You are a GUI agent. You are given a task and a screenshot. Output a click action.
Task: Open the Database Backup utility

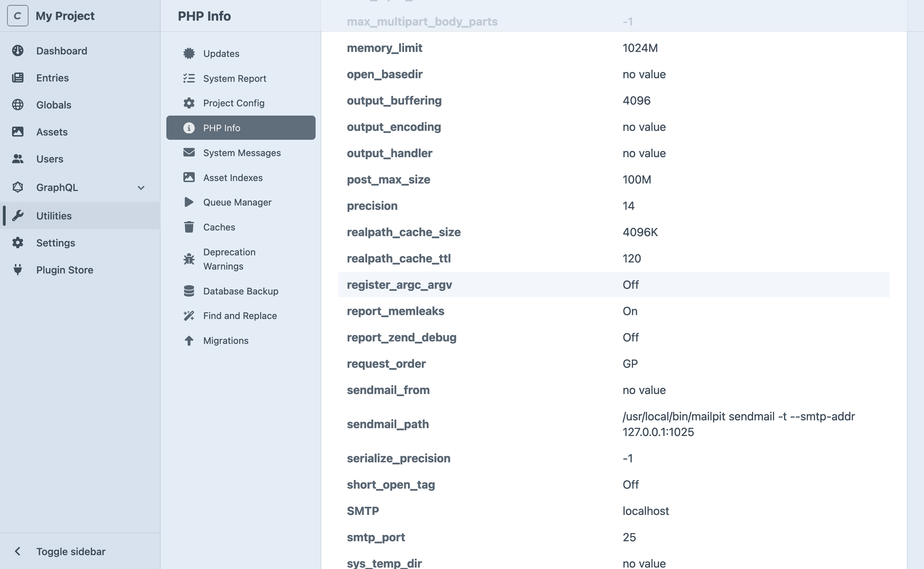(x=241, y=291)
